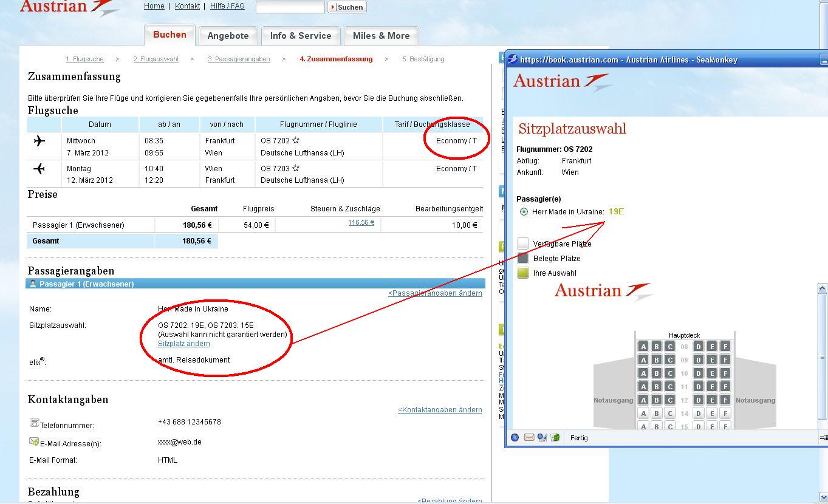Select passenger Herr Made in Ukraine radio button

pyautogui.click(x=524, y=212)
